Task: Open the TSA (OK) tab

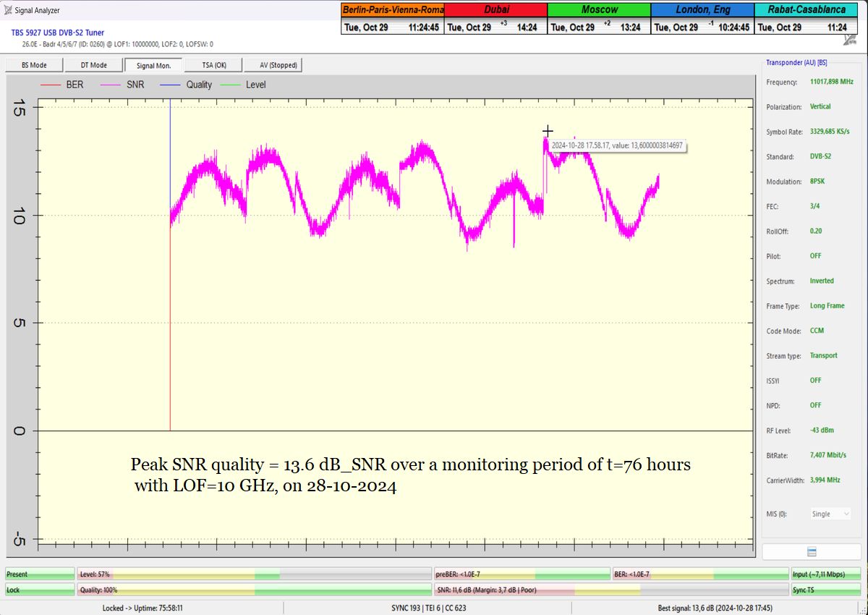Action: (213, 65)
